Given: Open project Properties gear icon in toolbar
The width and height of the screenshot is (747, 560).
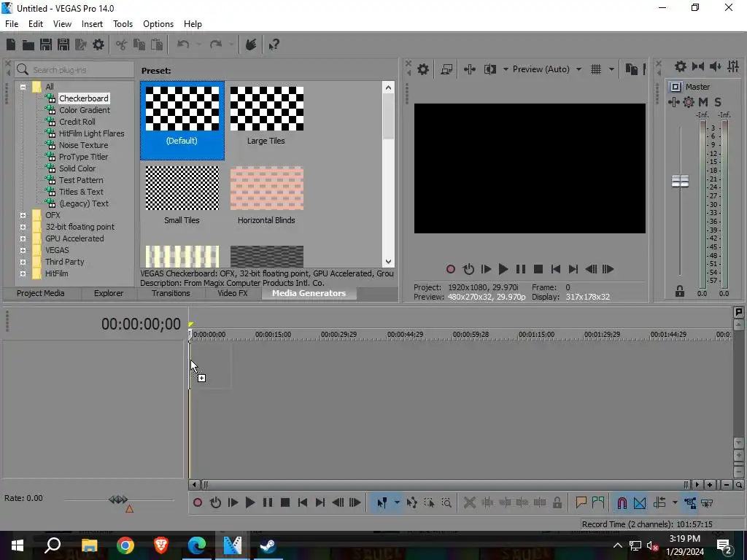Looking at the screenshot, I should tap(98, 44).
